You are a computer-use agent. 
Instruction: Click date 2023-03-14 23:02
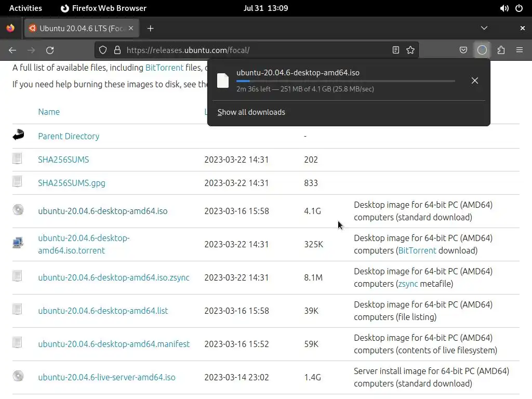pos(236,377)
